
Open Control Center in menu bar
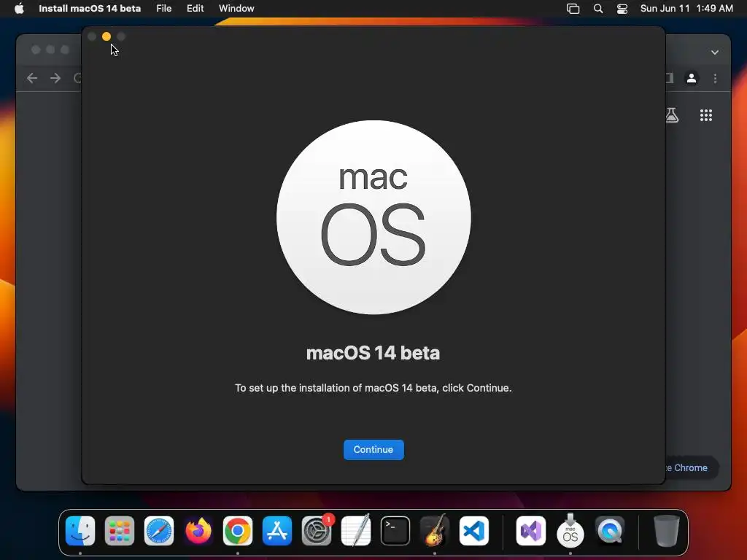point(622,9)
